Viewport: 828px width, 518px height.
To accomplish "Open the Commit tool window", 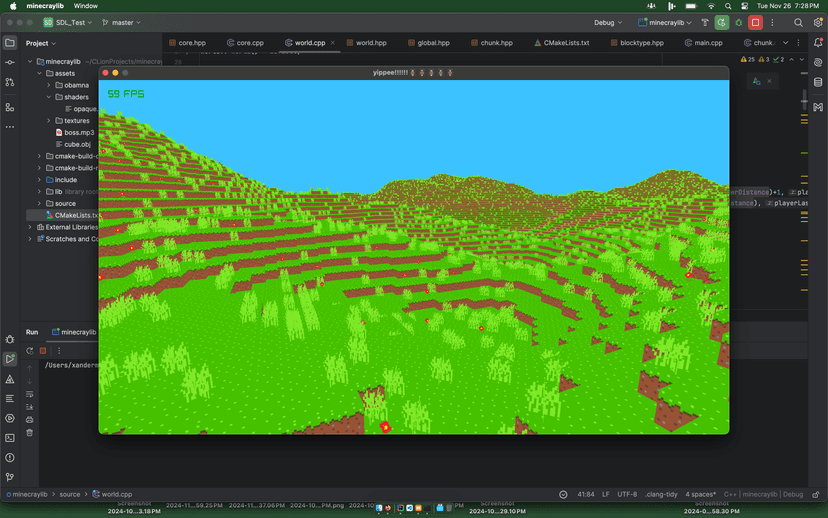I will pos(10,62).
